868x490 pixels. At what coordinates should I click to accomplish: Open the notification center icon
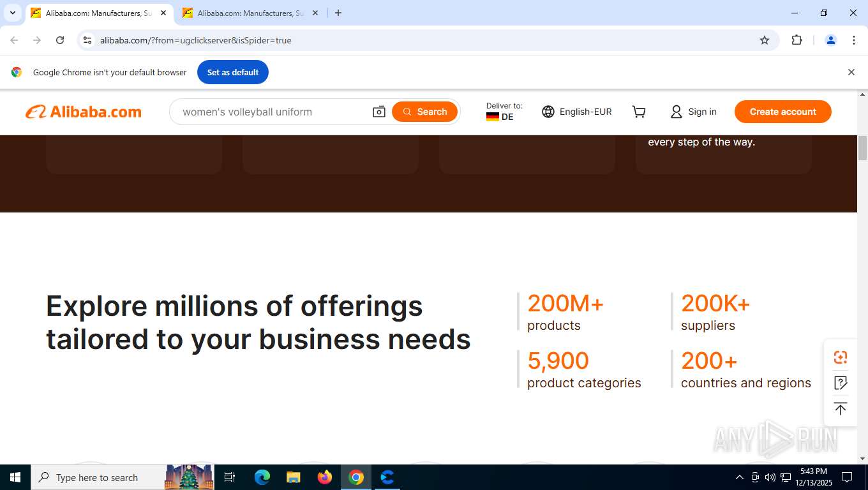click(x=847, y=477)
